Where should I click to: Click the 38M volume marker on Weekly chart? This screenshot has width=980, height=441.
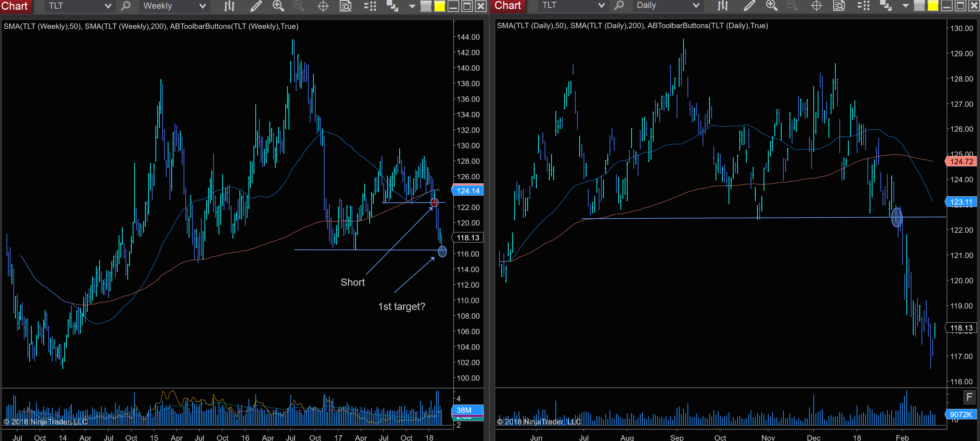pos(467,410)
